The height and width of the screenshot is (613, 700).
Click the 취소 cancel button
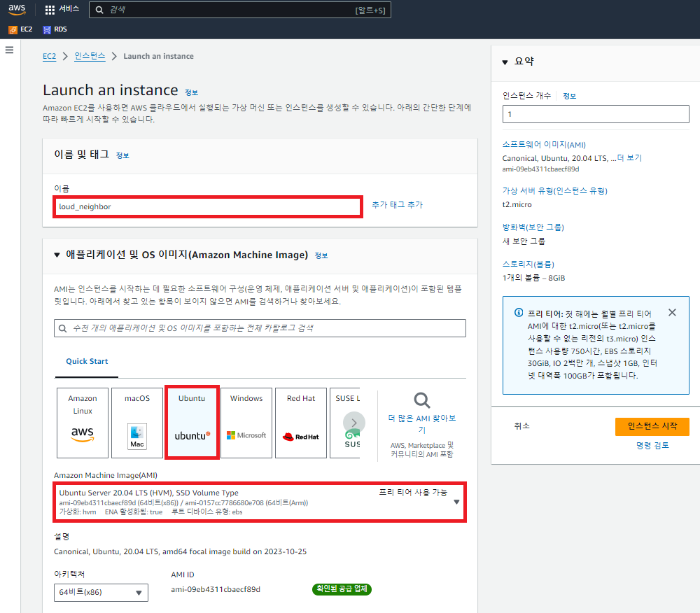click(521, 426)
